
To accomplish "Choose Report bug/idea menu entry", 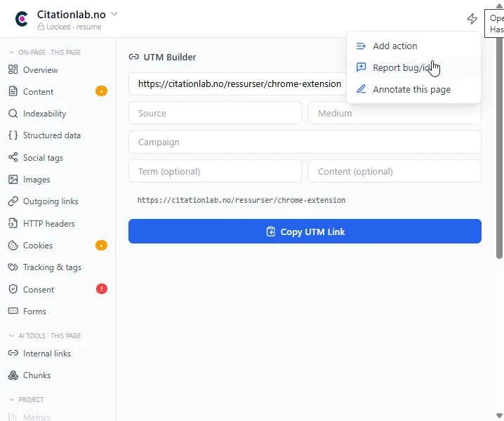I will (413, 68).
